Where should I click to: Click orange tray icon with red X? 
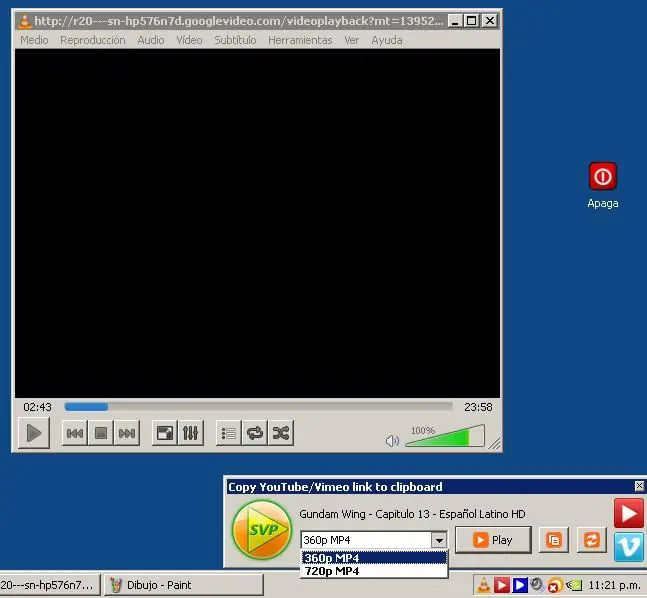point(554,585)
